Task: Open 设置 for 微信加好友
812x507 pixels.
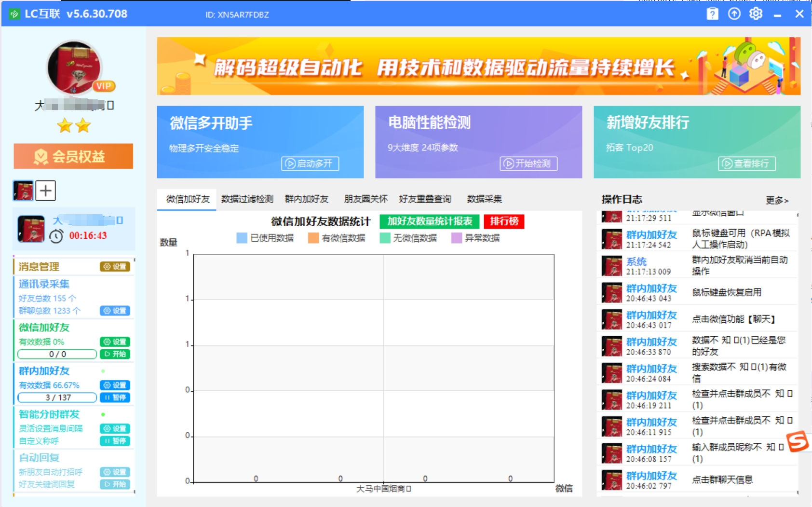Action: click(x=115, y=342)
